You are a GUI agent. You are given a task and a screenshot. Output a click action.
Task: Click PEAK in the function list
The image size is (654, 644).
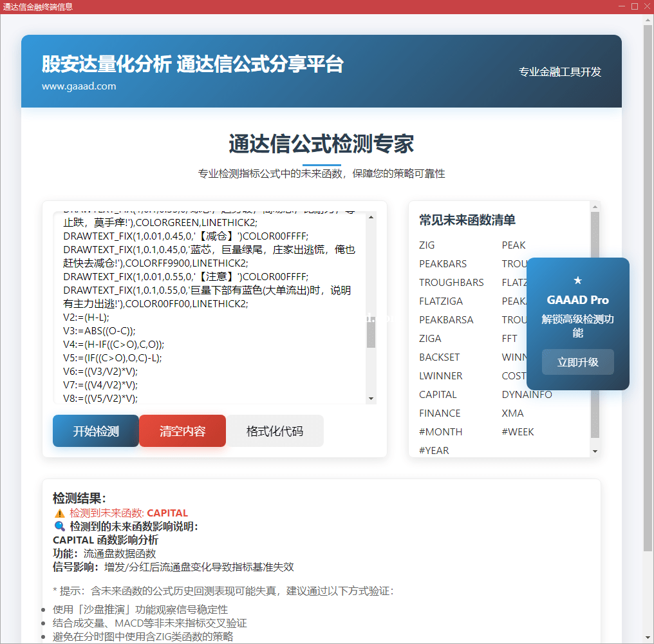514,245
